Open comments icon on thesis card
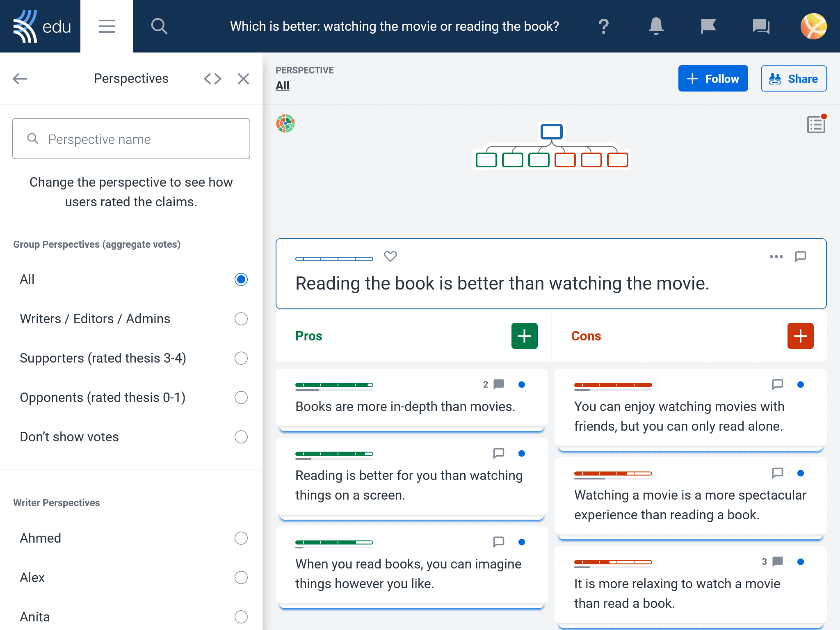The image size is (840, 630). (801, 256)
